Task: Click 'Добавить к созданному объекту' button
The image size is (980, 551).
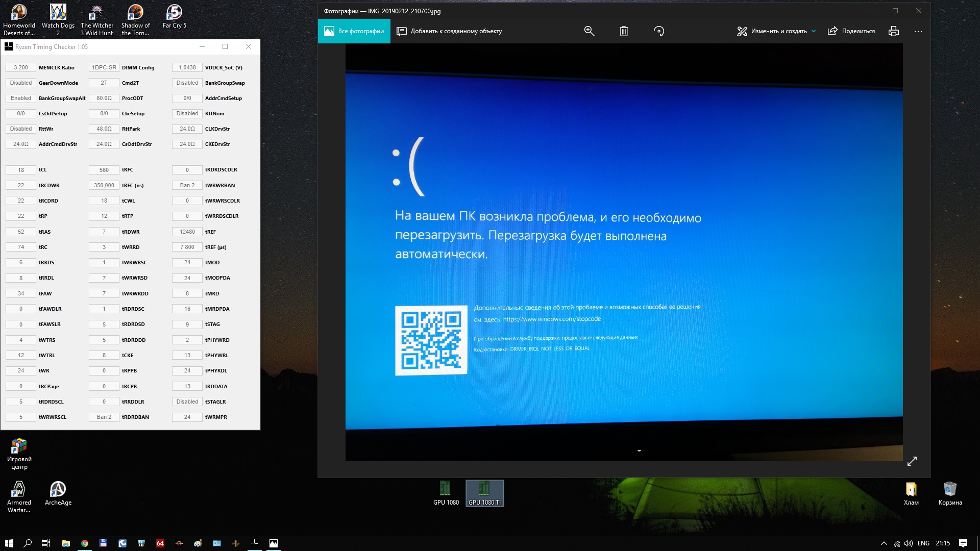Action: (x=449, y=31)
